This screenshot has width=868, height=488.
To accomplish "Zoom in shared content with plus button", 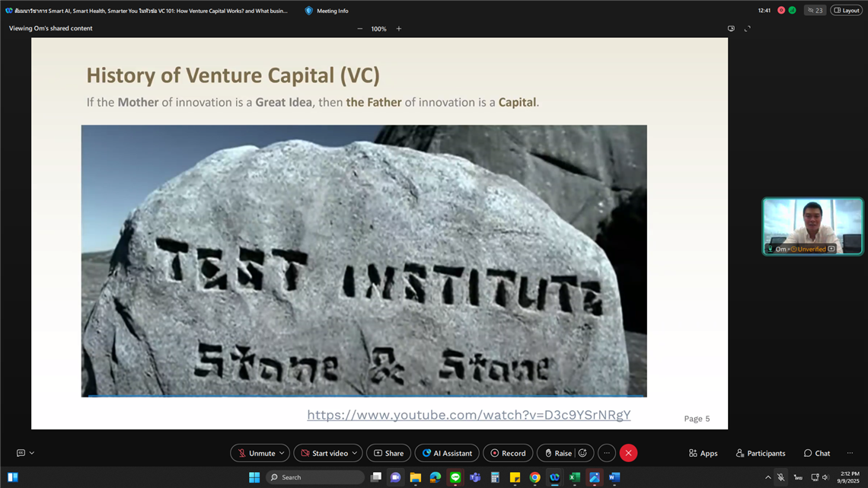I will (x=398, y=29).
